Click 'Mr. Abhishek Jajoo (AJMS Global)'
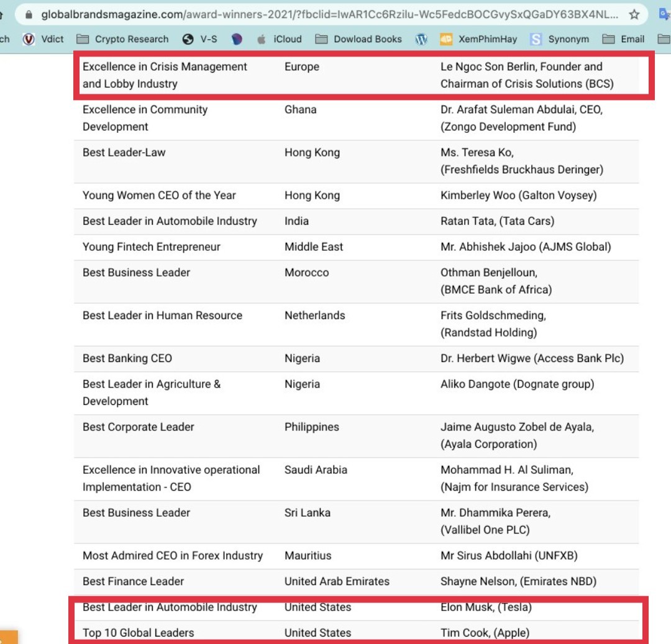Viewport: 671px width, 644px height. 526,247
